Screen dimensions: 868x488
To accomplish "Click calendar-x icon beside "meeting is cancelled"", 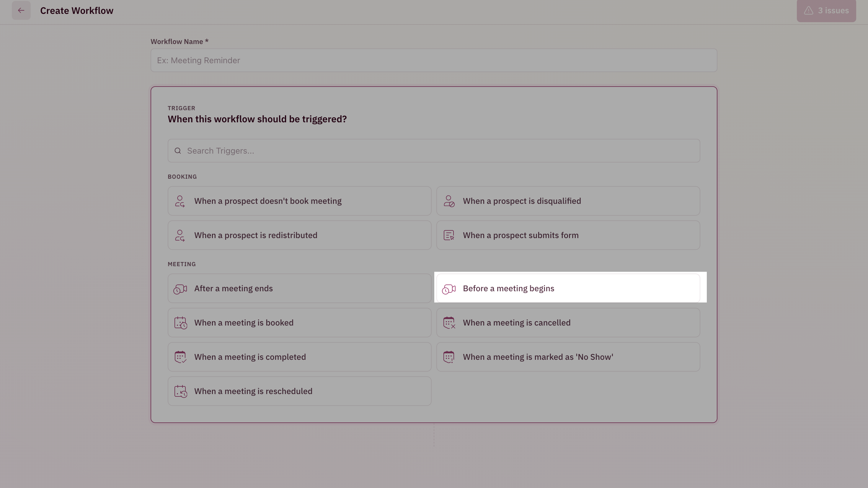I will (x=449, y=323).
